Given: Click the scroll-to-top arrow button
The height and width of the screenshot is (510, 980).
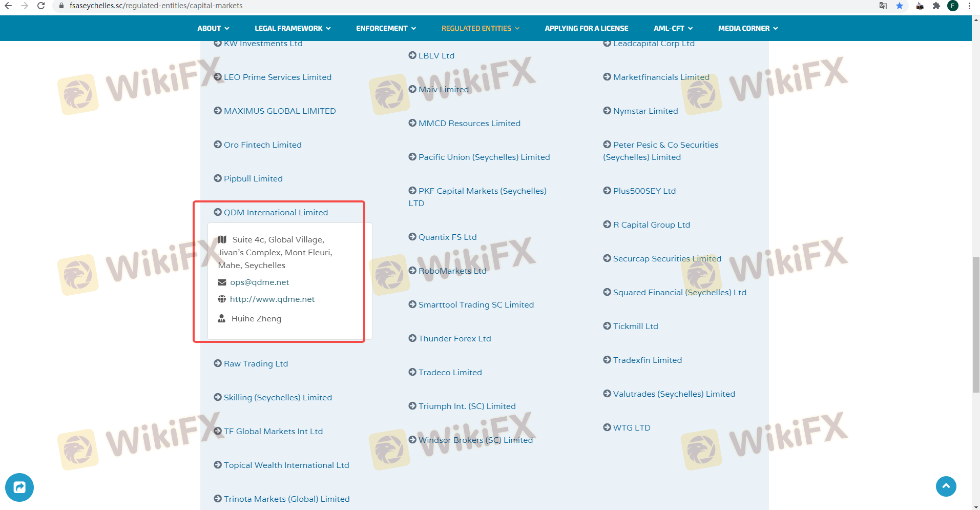Looking at the screenshot, I should [x=946, y=486].
